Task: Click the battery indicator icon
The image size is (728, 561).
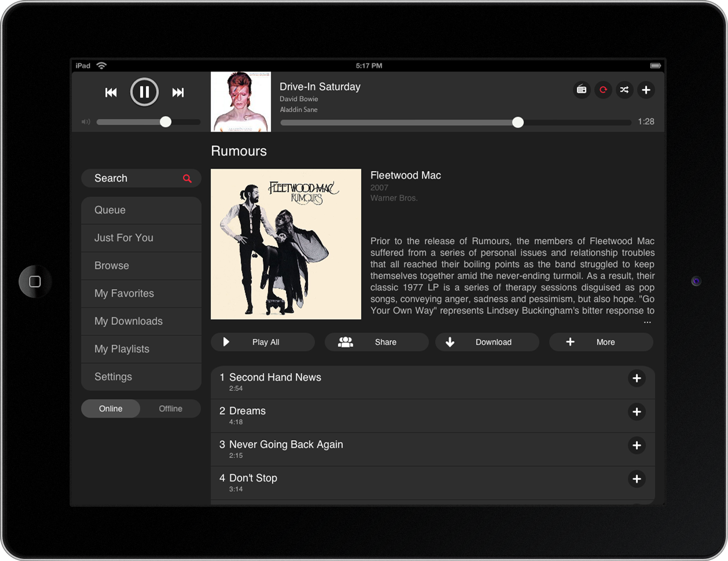Action: (x=655, y=66)
